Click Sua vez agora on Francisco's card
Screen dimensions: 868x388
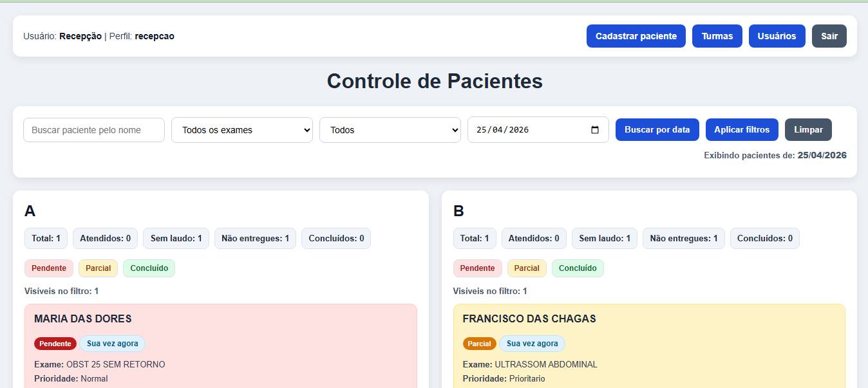(x=533, y=344)
